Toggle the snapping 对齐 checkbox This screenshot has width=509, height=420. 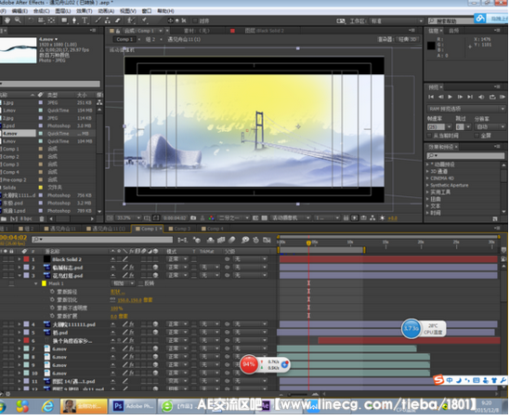(195, 20)
